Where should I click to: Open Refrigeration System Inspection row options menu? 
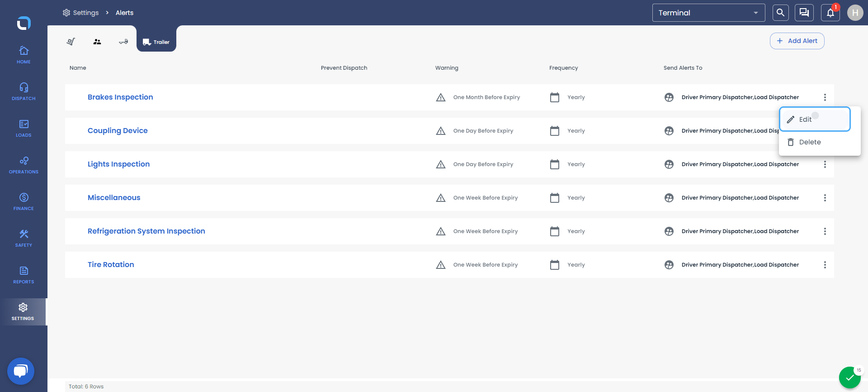825,231
